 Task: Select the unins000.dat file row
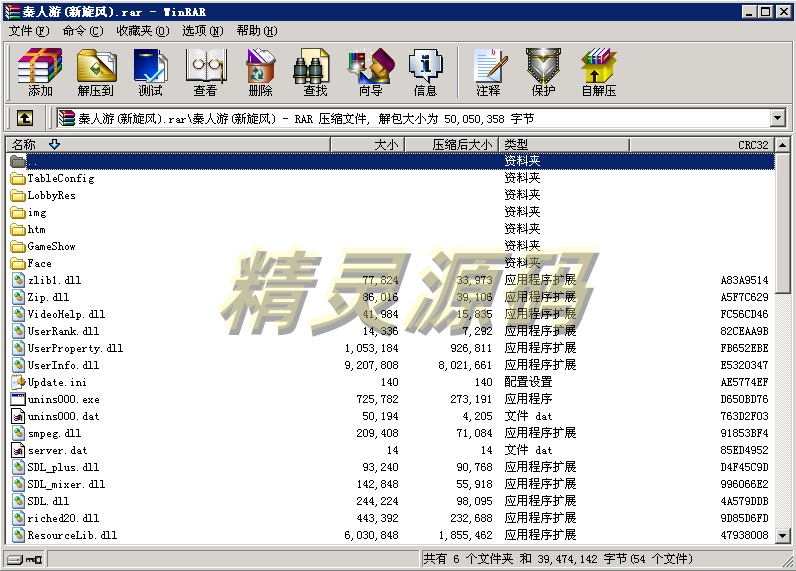tap(392, 416)
